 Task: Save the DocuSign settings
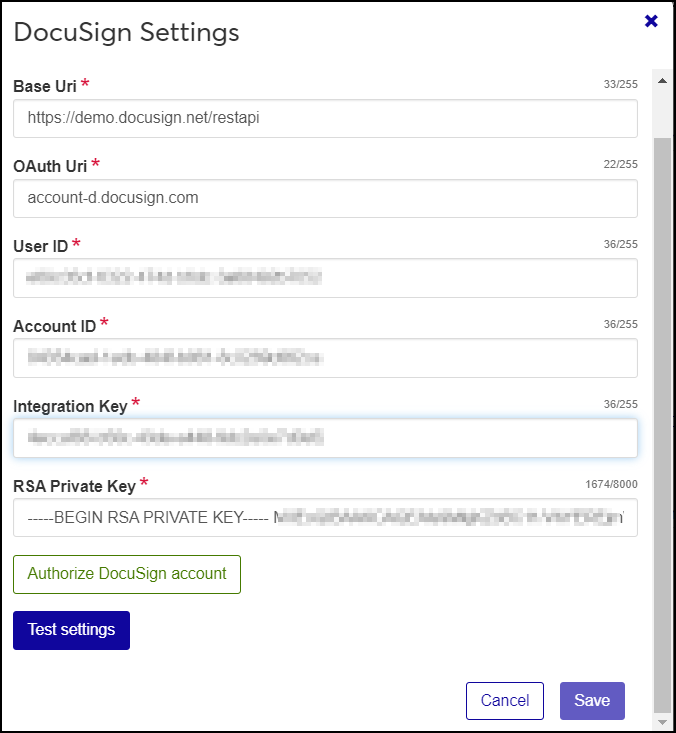pyautogui.click(x=592, y=701)
